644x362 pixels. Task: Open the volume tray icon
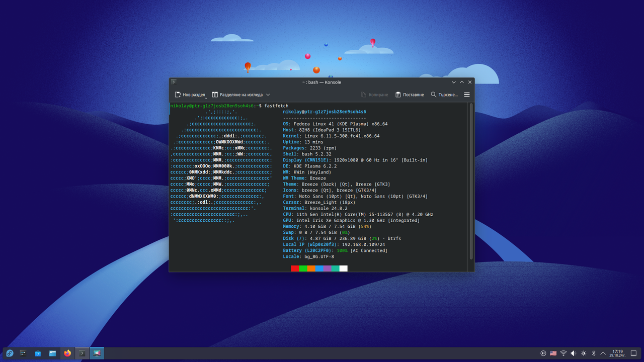click(574, 353)
